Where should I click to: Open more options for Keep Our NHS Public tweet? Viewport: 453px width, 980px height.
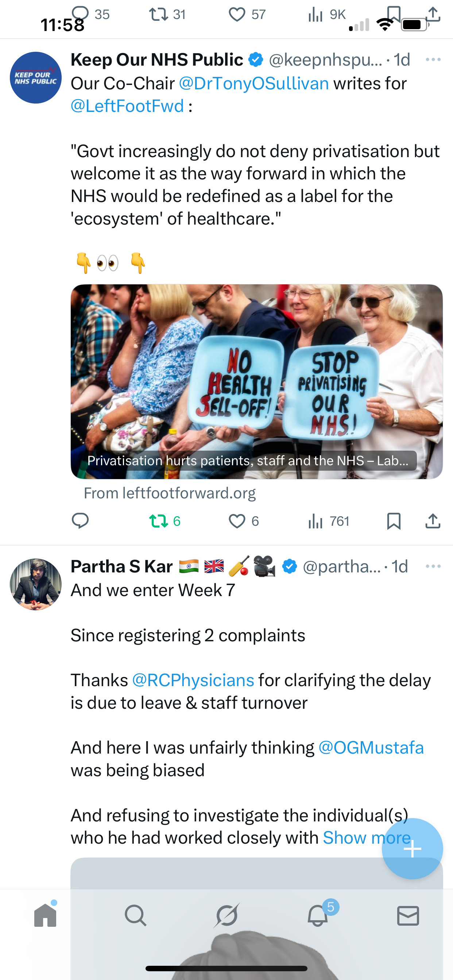433,59
